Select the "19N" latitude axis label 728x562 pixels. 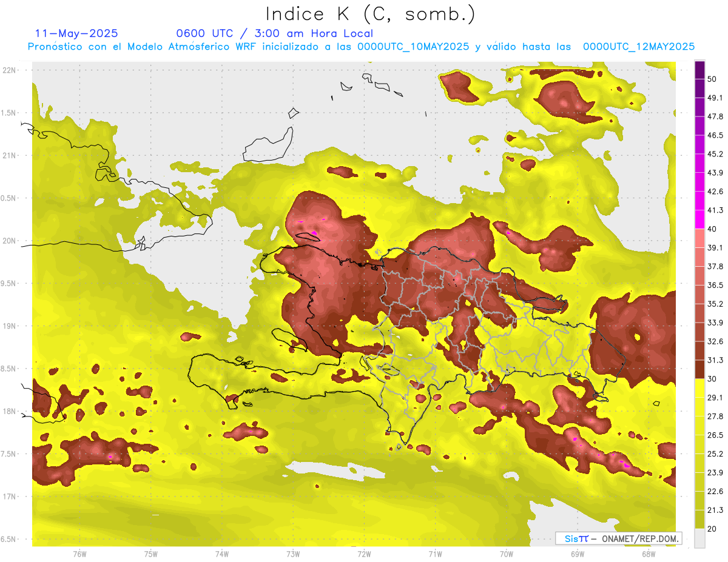(x=9, y=326)
